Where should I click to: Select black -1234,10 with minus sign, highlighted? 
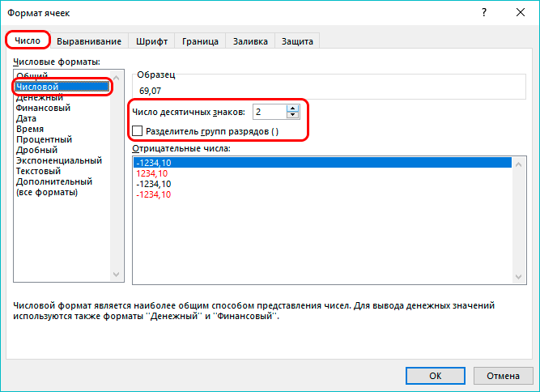click(322, 163)
